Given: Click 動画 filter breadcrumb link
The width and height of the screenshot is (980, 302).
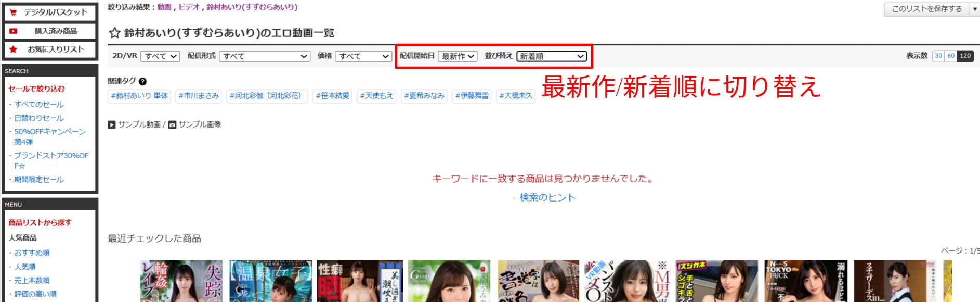Looking at the screenshot, I should tap(164, 7).
